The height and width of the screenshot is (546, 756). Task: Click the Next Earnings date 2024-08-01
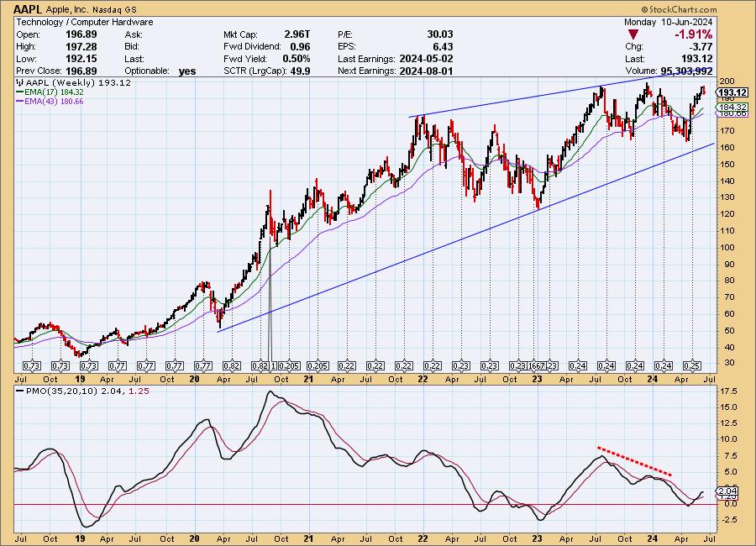426,71
